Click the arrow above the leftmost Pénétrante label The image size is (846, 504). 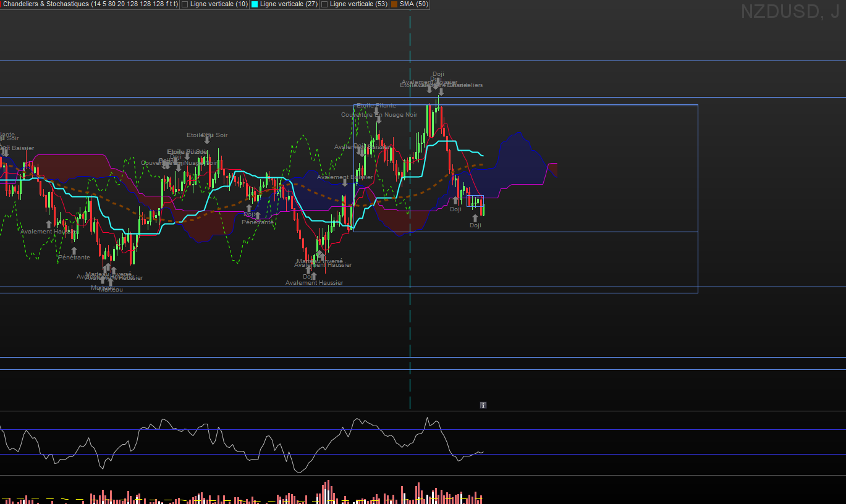tap(74, 251)
